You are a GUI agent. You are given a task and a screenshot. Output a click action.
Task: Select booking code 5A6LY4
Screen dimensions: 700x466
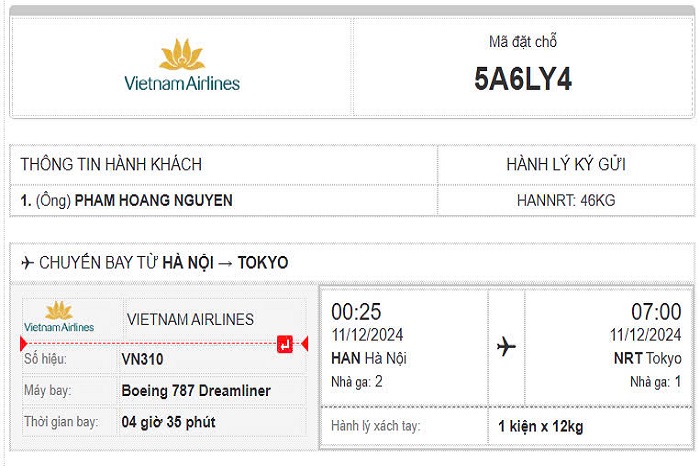tap(523, 80)
